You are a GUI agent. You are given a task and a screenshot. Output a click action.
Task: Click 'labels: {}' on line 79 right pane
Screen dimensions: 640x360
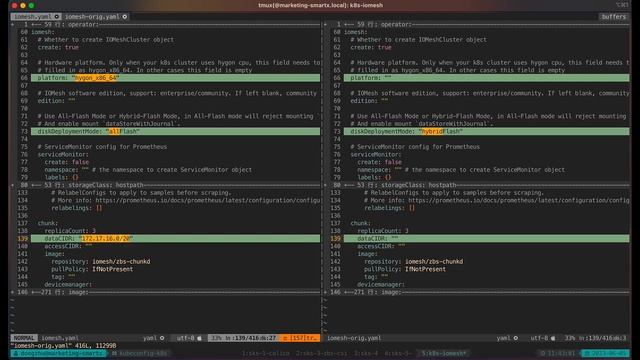(x=374, y=177)
